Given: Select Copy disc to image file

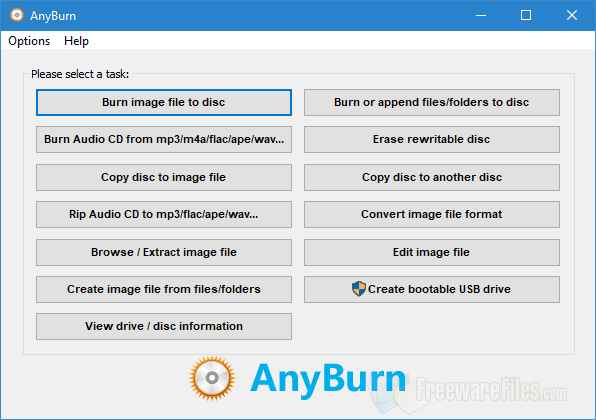Looking at the screenshot, I should pos(164,177).
